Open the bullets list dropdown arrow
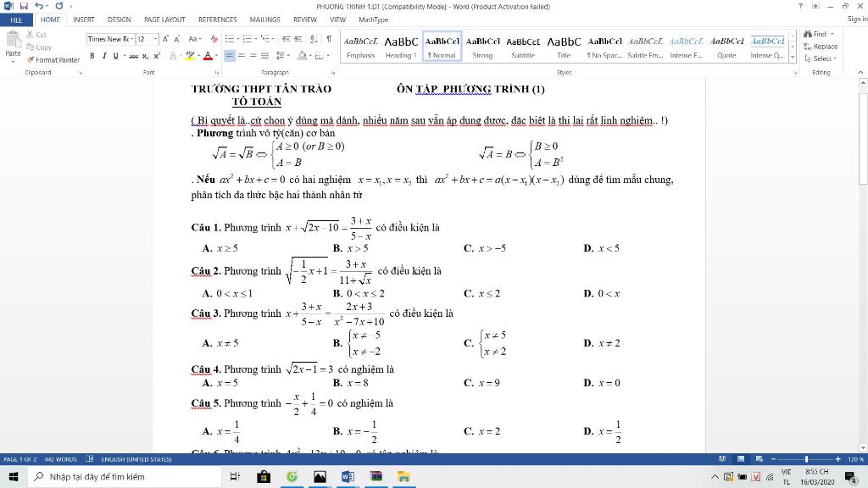 pos(236,39)
